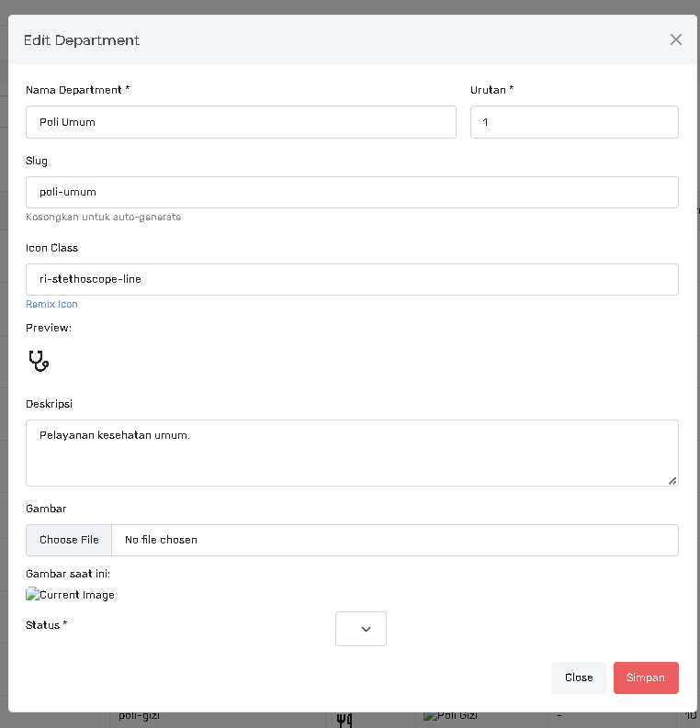Focus the Nama Department field containing Poli Umum
This screenshot has height=728, width=700.
click(x=241, y=122)
